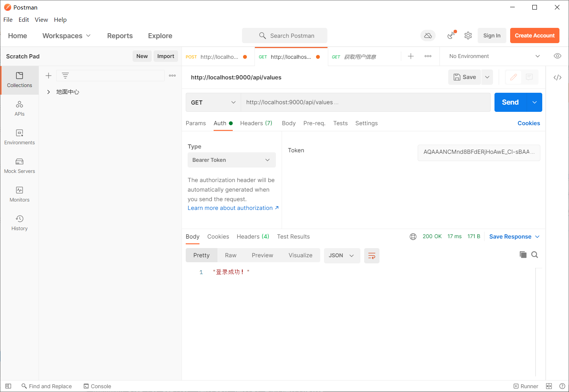Open the Monitors sidebar panel
This screenshot has height=392, width=569.
[x=19, y=195]
